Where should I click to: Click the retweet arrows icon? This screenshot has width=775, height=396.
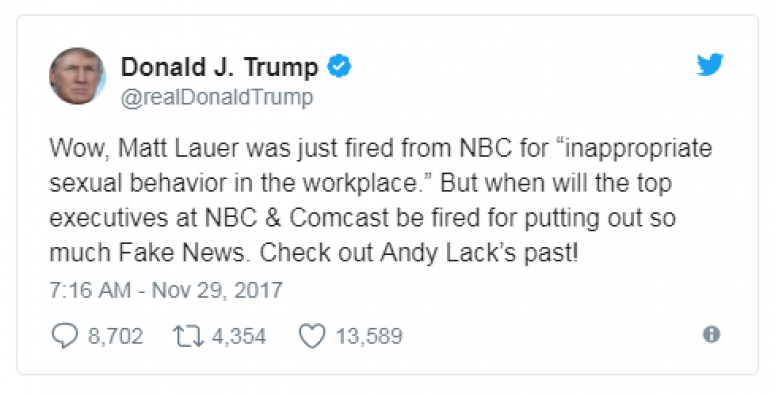(188, 336)
